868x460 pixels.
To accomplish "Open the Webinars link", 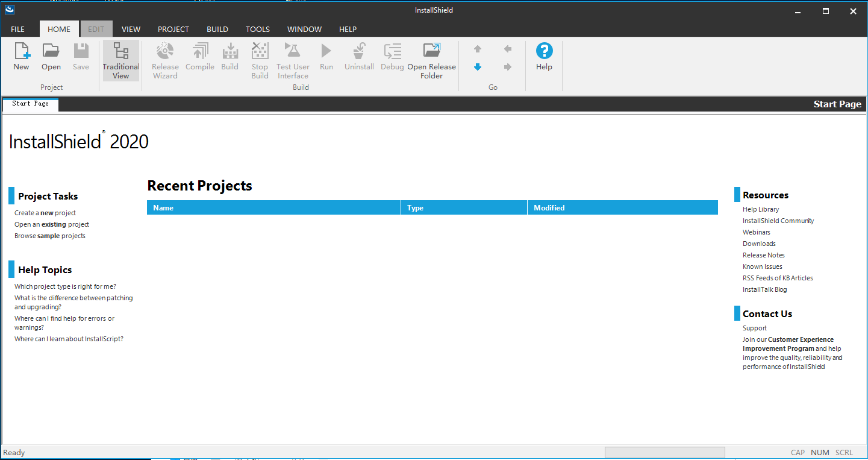I will (757, 232).
